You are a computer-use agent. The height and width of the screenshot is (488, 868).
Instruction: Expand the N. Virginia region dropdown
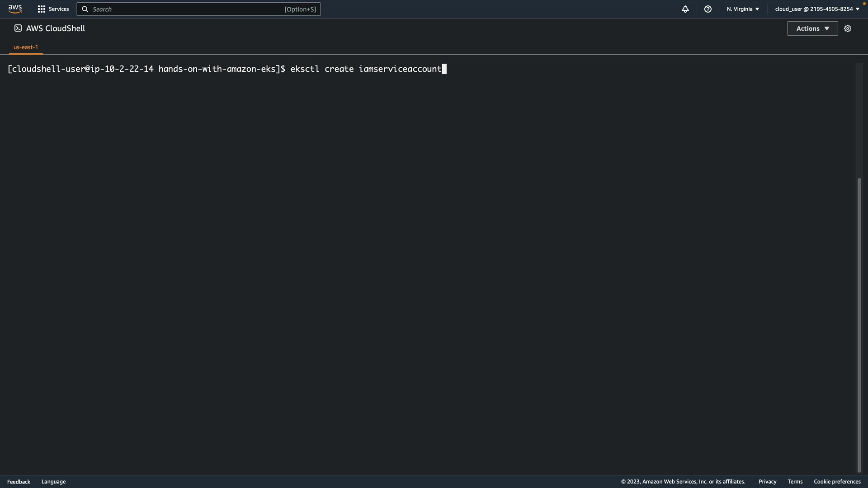tap(743, 9)
